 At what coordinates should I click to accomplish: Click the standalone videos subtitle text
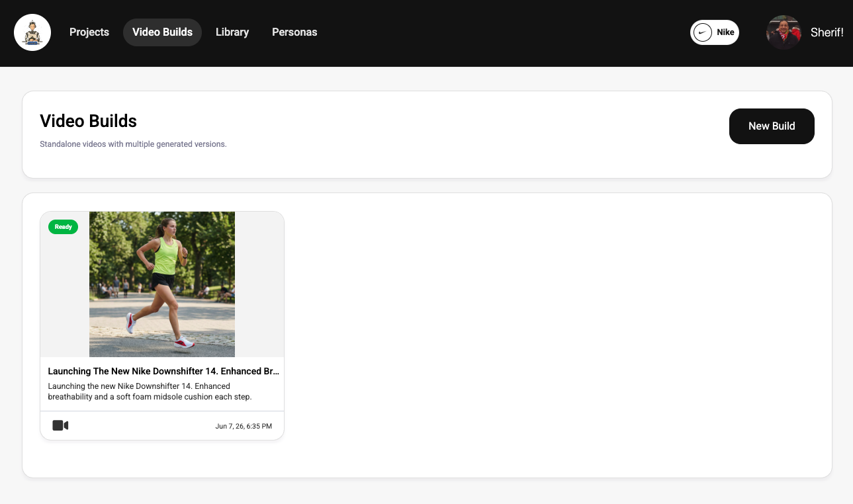coord(133,144)
